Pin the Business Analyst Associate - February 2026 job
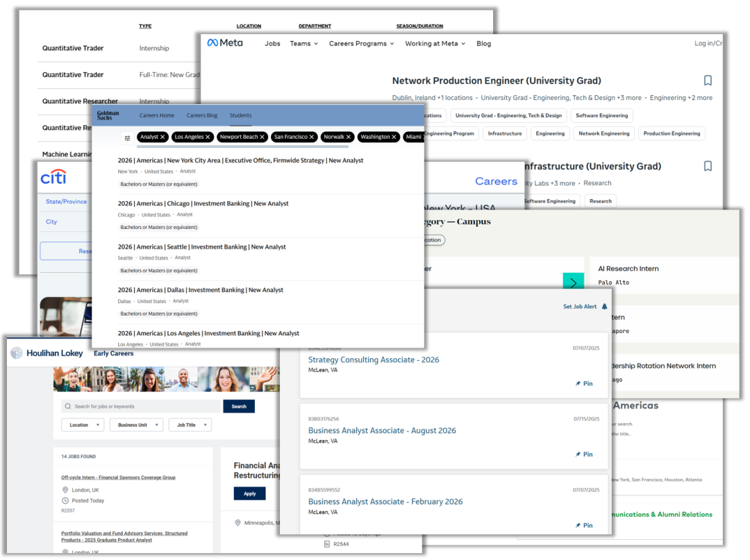Screen dimensions: 750x560 584,525
